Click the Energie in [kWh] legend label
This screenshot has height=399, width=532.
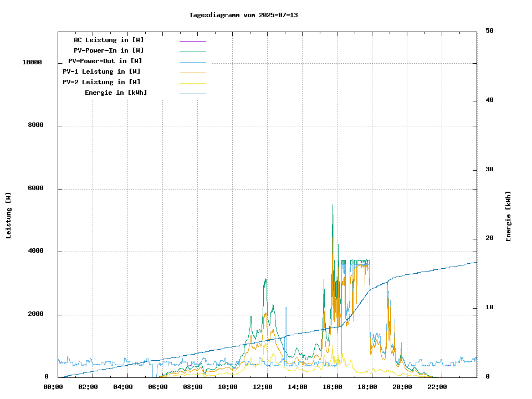116,93
